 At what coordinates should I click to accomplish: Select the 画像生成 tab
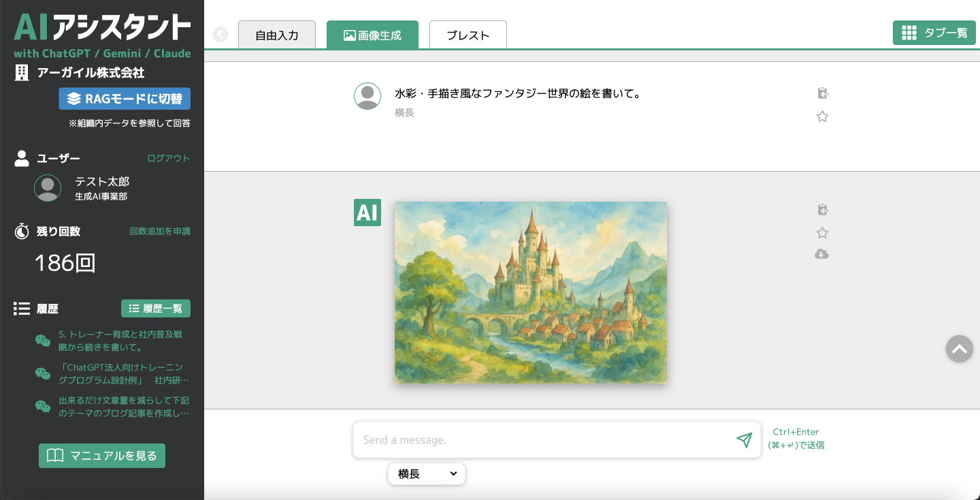pyautogui.click(x=372, y=35)
